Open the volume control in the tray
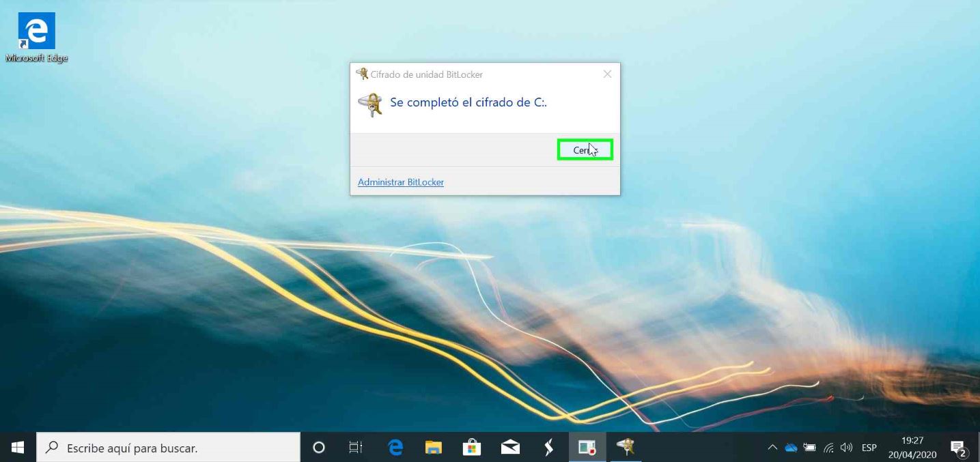 [x=847, y=448]
